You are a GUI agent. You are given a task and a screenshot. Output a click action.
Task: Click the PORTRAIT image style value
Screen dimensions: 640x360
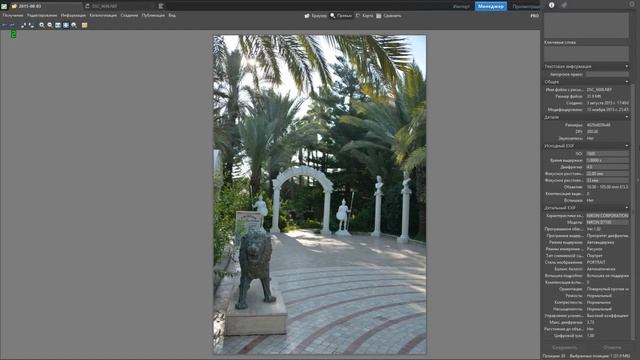tap(596, 262)
